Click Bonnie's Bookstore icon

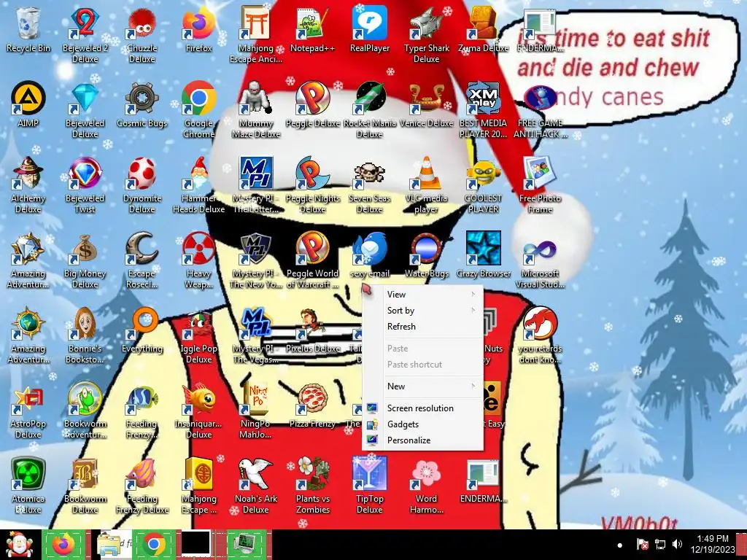[85, 324]
